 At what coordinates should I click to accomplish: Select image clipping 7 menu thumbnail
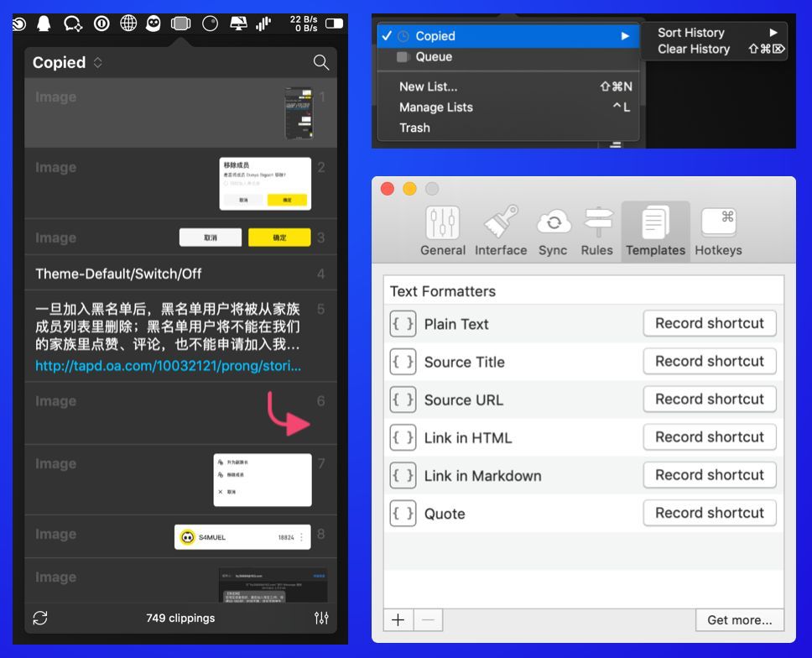point(263,480)
